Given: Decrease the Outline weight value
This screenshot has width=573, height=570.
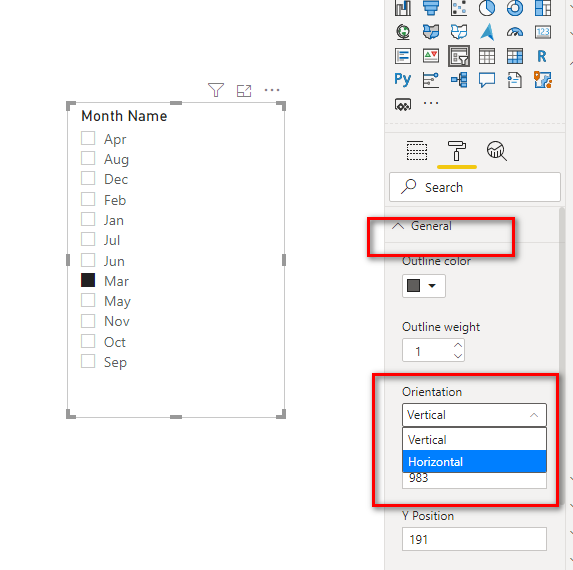Looking at the screenshot, I should 458,356.
